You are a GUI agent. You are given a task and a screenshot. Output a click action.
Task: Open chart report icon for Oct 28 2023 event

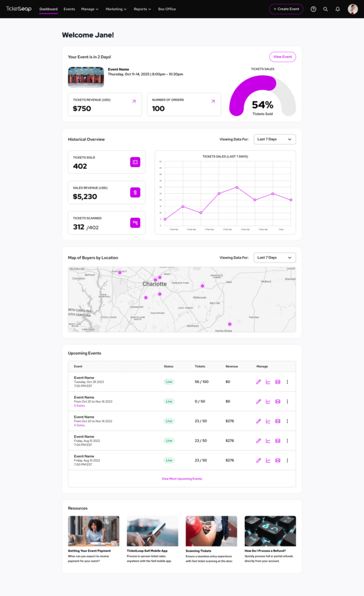click(268, 382)
